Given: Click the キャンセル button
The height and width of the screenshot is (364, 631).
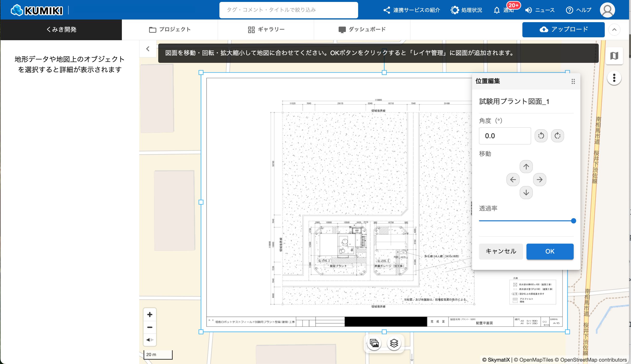Looking at the screenshot, I should point(501,251).
